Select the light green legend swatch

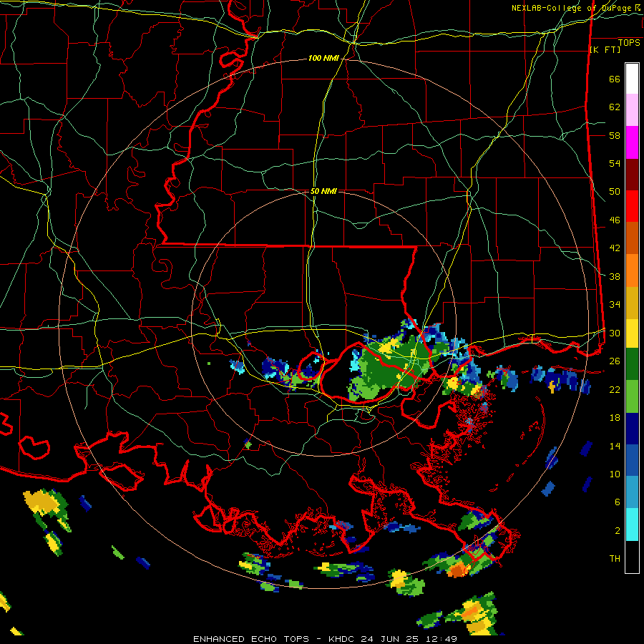click(x=632, y=396)
